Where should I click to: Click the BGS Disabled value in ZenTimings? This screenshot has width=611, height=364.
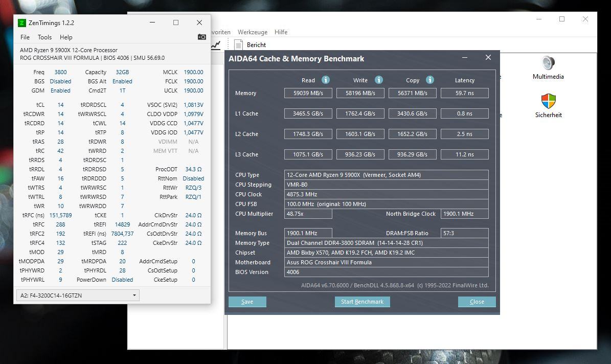(60, 81)
